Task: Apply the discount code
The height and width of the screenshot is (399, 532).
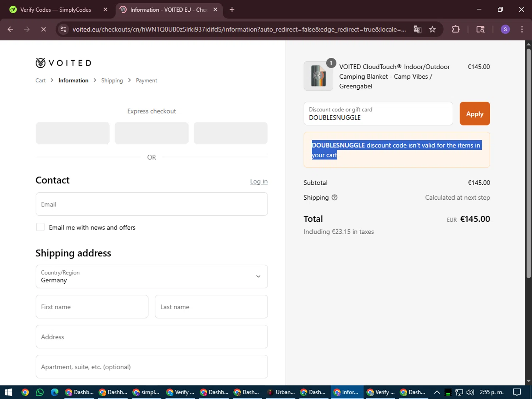Action: tap(475, 113)
